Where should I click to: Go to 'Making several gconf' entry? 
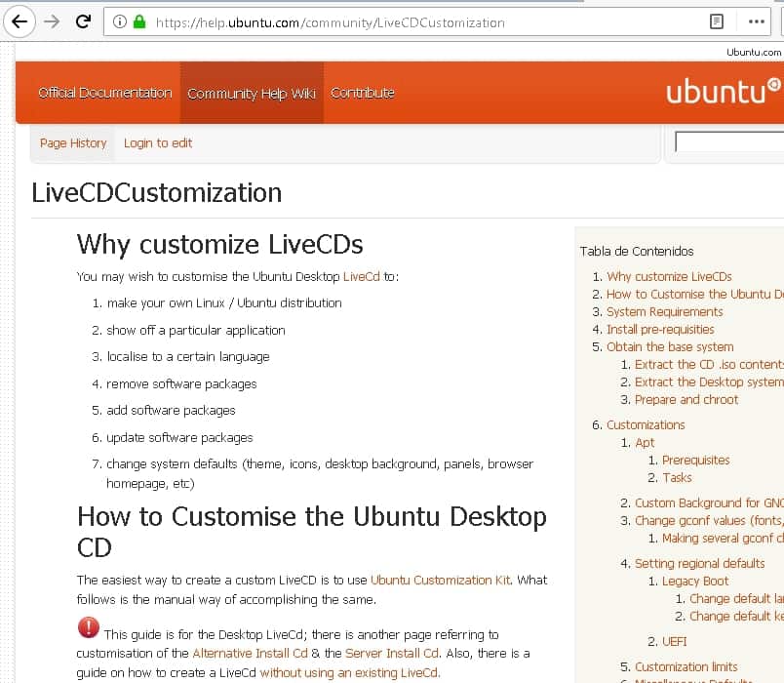click(x=723, y=539)
